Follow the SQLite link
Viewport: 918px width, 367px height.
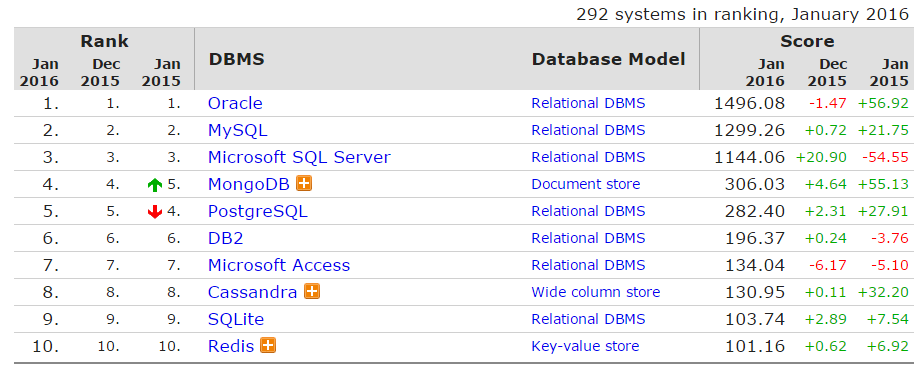[x=236, y=319]
